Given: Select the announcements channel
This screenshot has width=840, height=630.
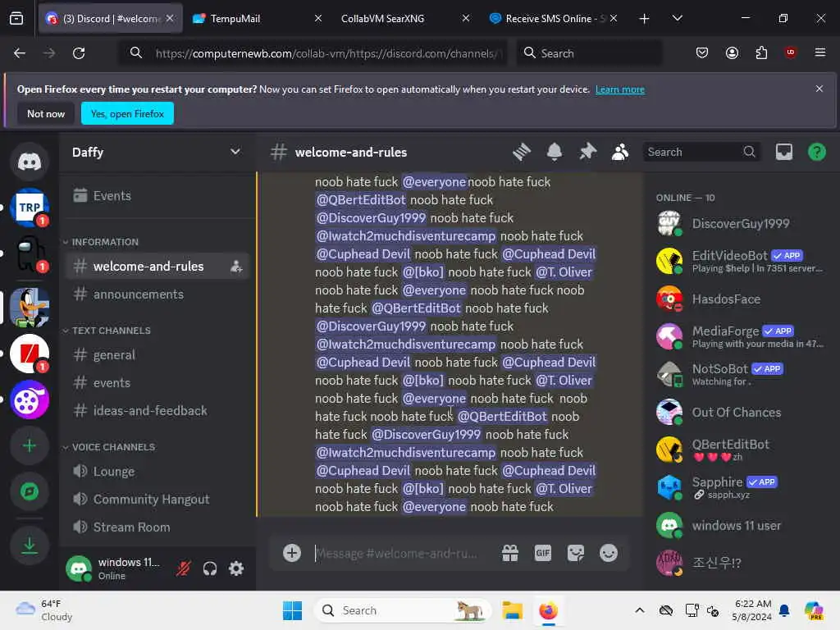Looking at the screenshot, I should coord(157,294).
